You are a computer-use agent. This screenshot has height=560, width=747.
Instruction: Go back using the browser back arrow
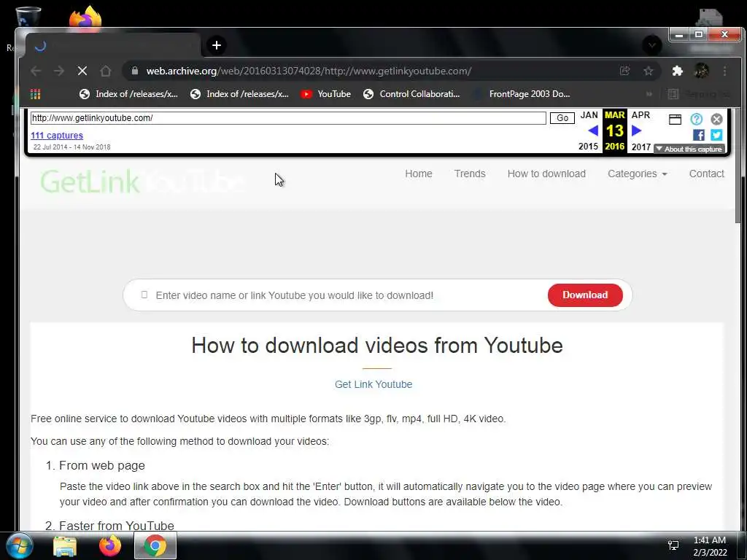click(x=36, y=71)
